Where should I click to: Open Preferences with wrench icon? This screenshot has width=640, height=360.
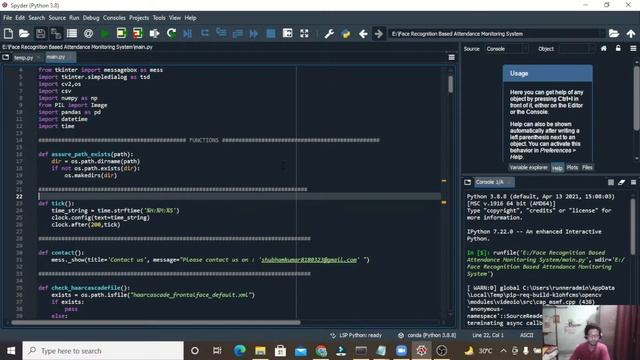[x=329, y=33]
